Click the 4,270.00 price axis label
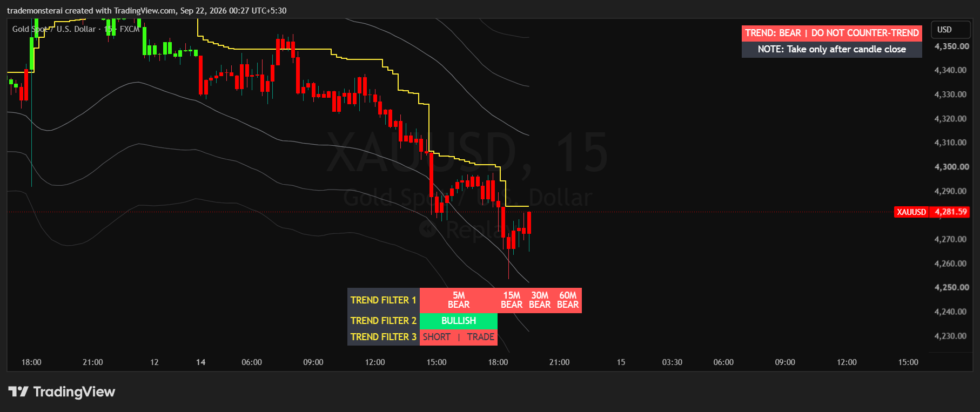This screenshot has width=980, height=412. point(951,239)
